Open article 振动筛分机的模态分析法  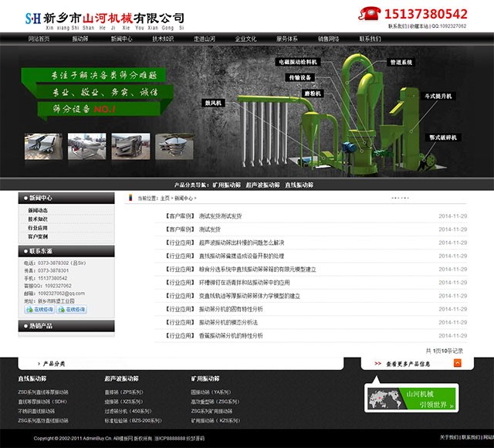coord(228,323)
